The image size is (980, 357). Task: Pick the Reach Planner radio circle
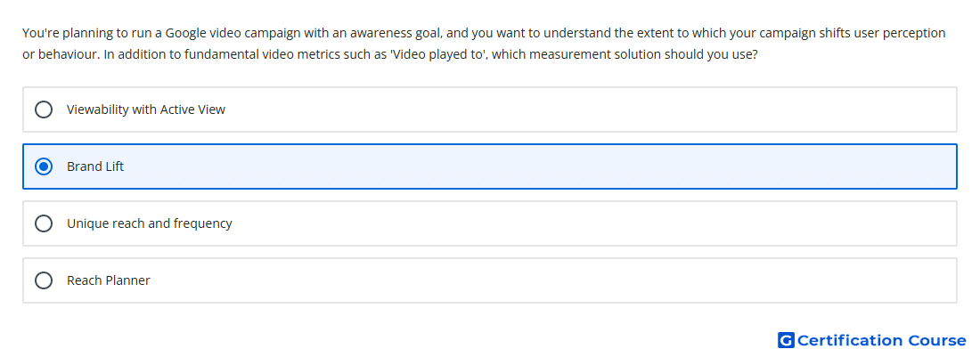tap(44, 280)
